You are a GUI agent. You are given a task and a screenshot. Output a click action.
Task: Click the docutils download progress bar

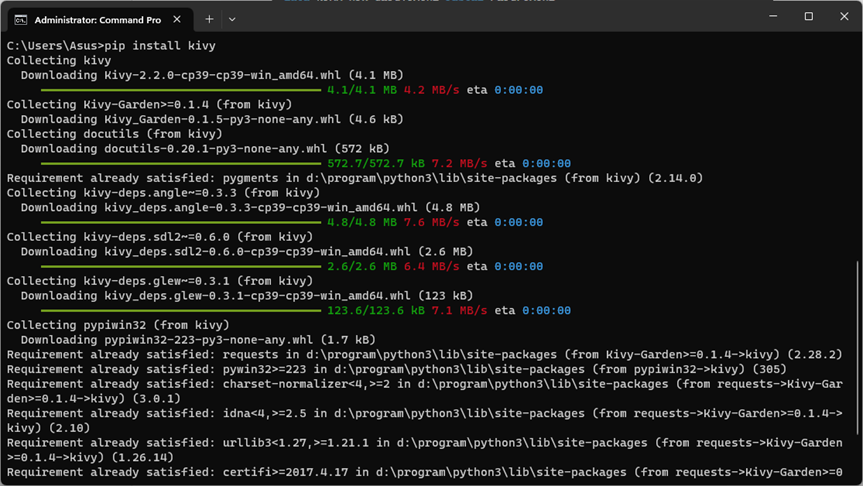tap(181, 164)
